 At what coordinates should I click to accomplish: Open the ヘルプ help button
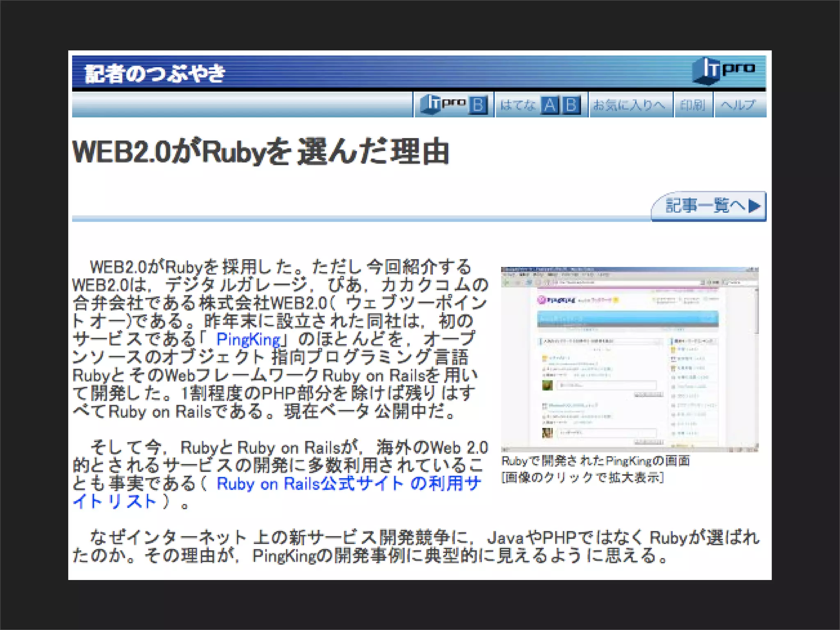tap(740, 105)
